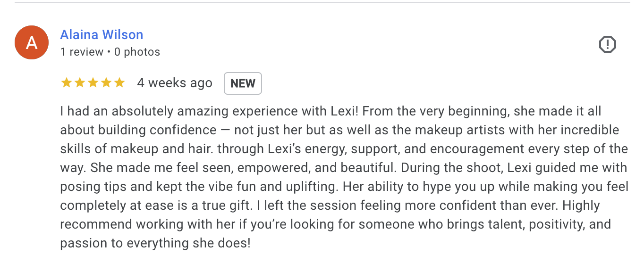
Task: Click the line starting "recommend working with her"
Action: tap(336, 224)
